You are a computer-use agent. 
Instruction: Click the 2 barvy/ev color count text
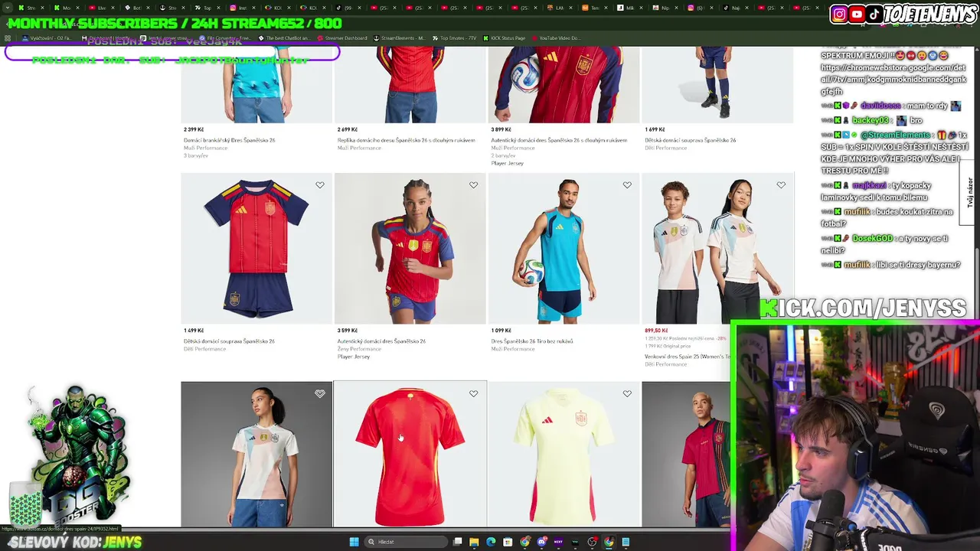click(x=503, y=155)
